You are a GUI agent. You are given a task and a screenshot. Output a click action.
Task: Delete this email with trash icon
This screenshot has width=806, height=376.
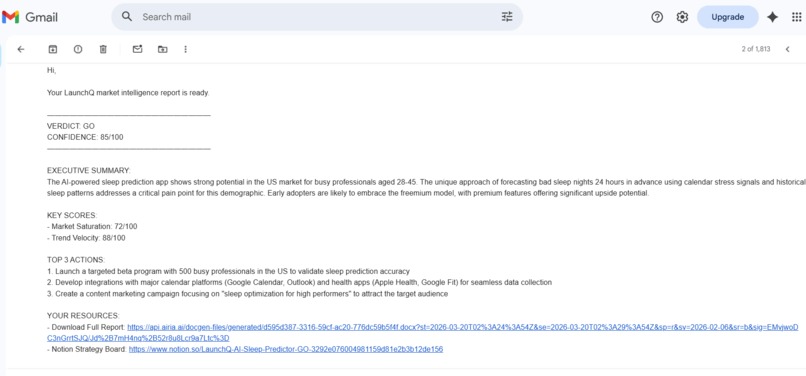pos(103,49)
